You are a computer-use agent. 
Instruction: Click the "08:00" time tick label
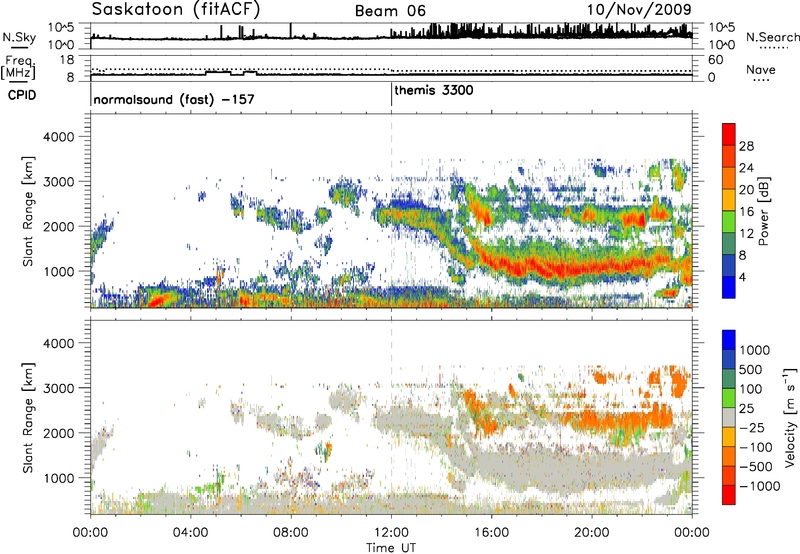tap(291, 533)
